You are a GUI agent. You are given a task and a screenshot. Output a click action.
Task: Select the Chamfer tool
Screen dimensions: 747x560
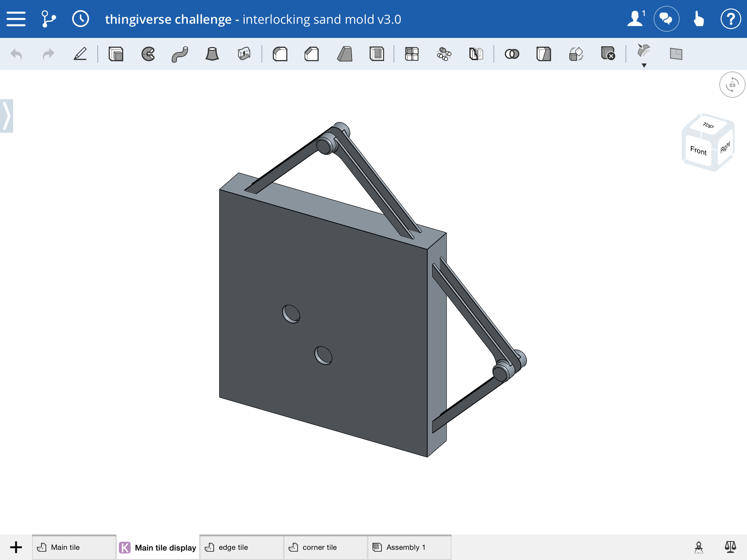pyautogui.click(x=312, y=54)
